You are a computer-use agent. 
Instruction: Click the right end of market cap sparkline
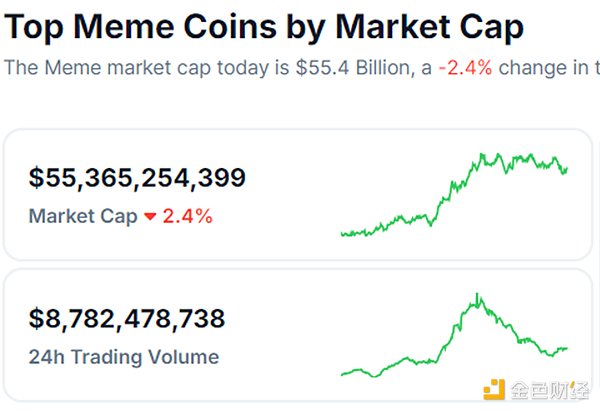[568, 168]
